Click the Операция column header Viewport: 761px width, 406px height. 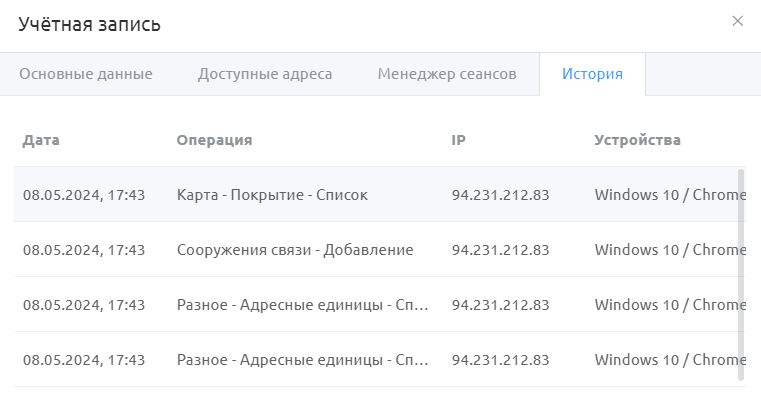[215, 140]
